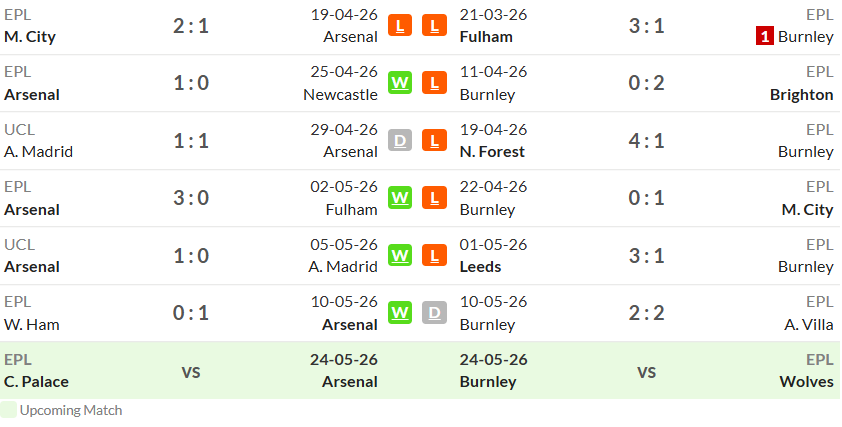This screenshot has height=427, width=842.
Task: Click the L badge for N. Forest vs Burnley
Action: (x=434, y=140)
